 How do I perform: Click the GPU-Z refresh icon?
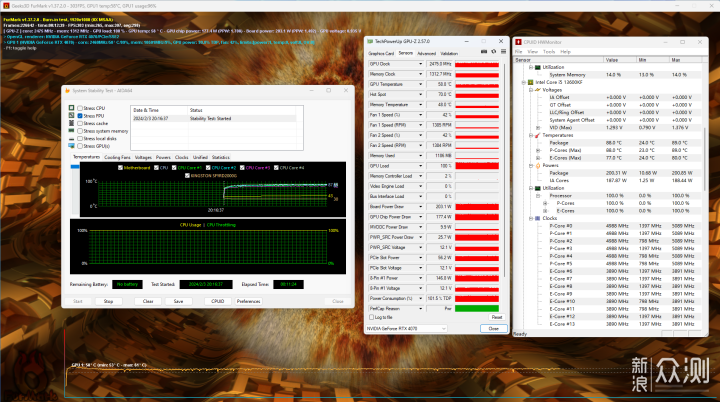494,52
